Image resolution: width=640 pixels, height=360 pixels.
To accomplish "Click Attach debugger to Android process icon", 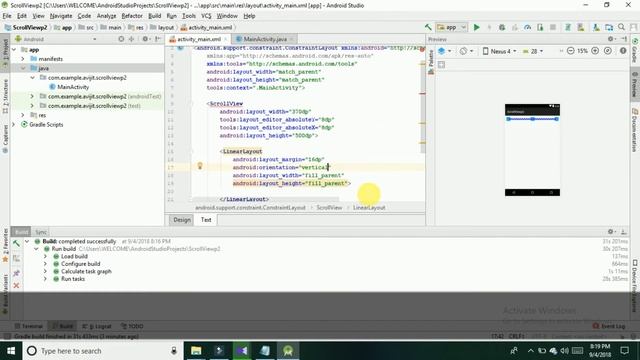I will click(x=540, y=27).
